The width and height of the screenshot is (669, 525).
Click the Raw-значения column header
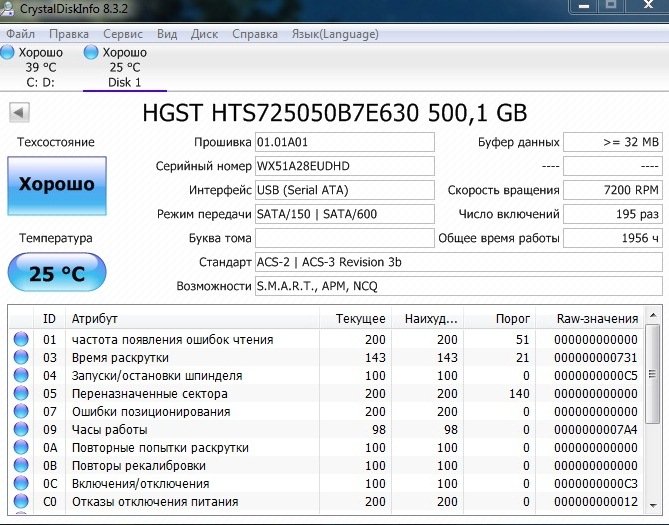point(590,318)
